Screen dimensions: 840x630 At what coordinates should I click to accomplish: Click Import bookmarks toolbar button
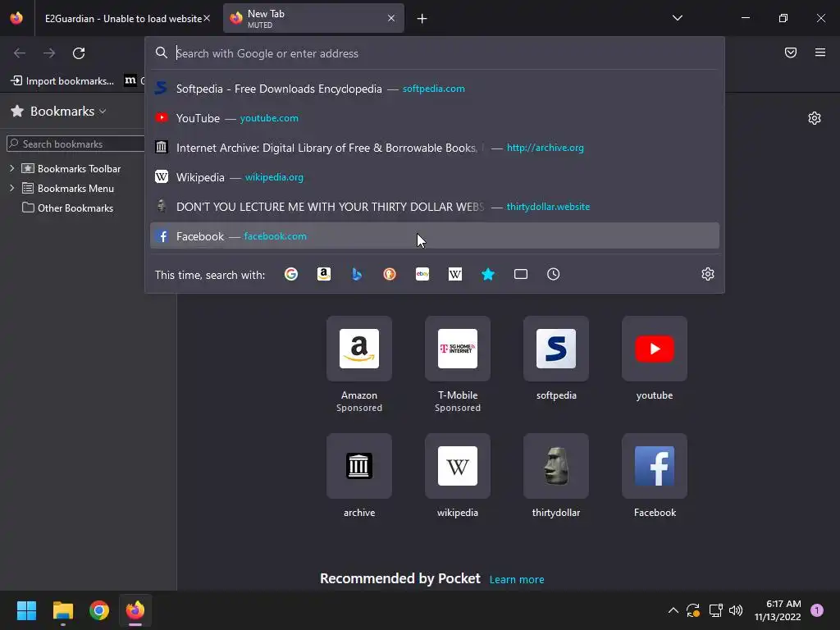pyautogui.click(x=62, y=81)
